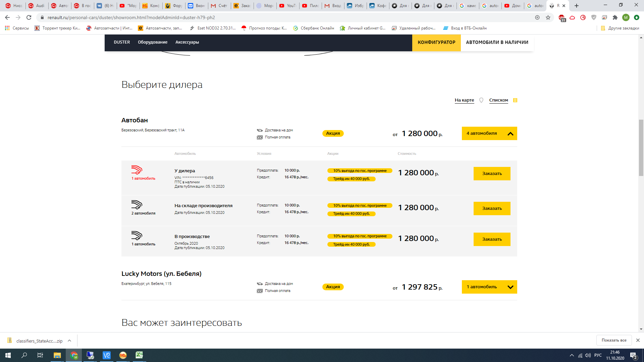
Task: Click the address bar URL
Action: [x=131, y=17]
